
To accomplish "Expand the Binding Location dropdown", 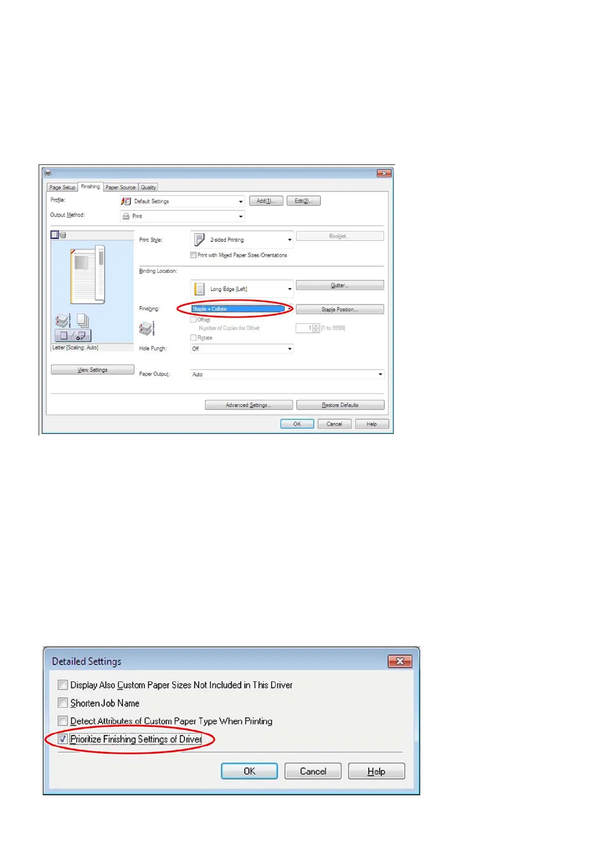I will point(242,289).
